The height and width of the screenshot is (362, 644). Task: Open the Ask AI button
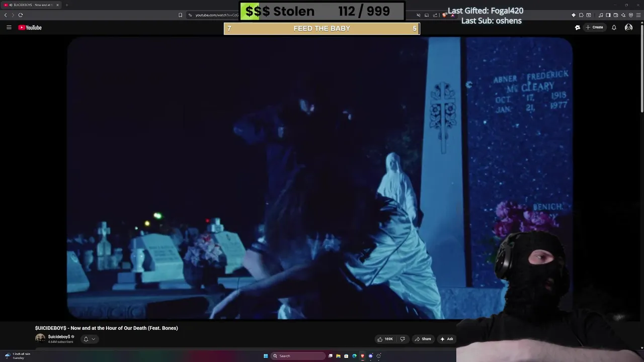pos(447,339)
